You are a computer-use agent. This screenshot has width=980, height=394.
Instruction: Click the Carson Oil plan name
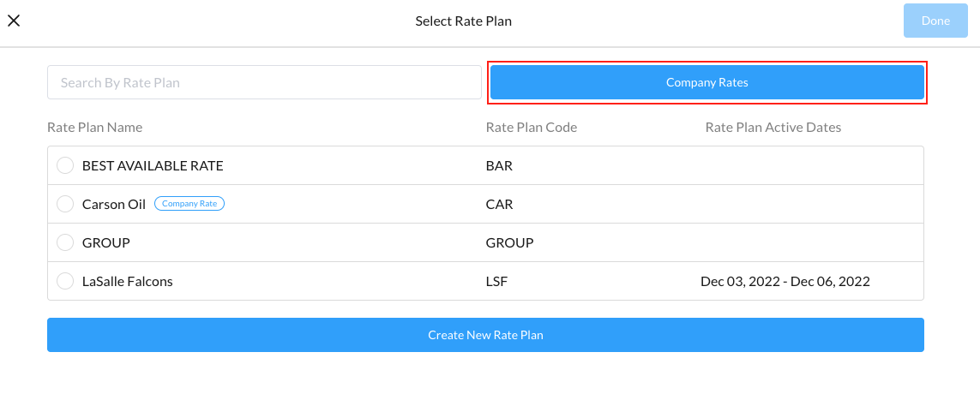[x=114, y=205]
